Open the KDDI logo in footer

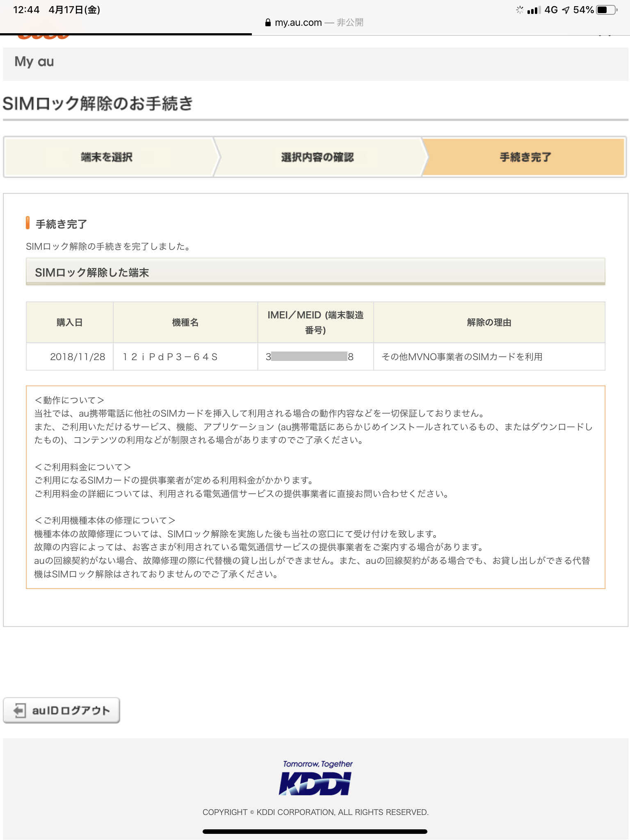315,784
